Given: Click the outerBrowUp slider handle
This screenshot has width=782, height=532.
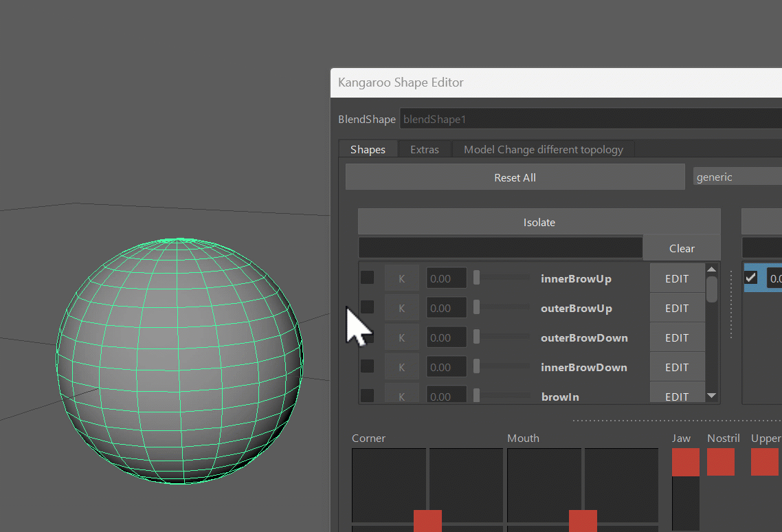Looking at the screenshot, I should (477, 307).
